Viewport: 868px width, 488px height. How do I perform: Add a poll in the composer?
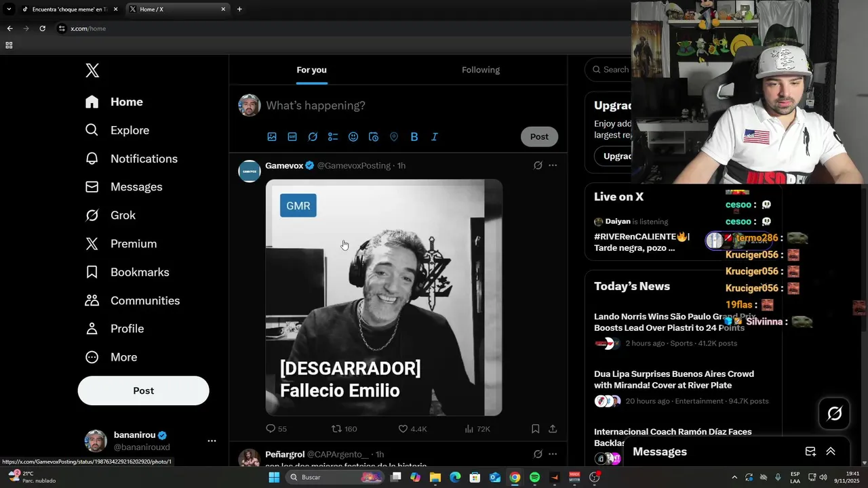(x=333, y=137)
